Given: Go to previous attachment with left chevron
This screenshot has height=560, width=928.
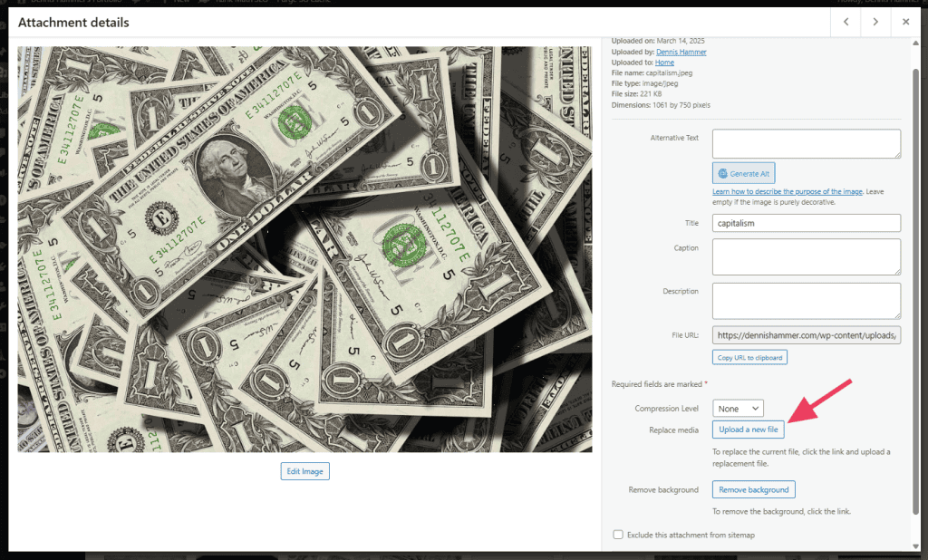Looking at the screenshot, I should tap(846, 22).
